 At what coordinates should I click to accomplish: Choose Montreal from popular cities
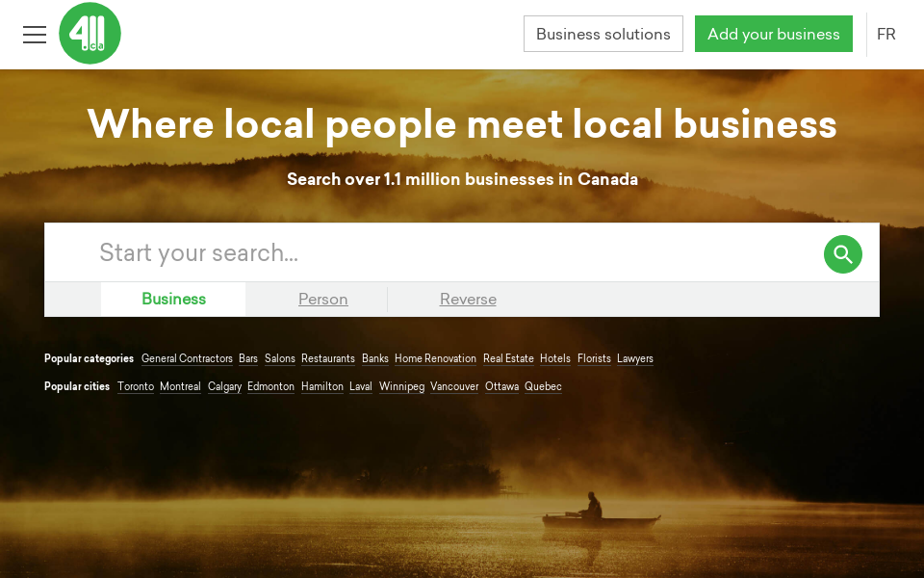pyautogui.click(x=180, y=386)
